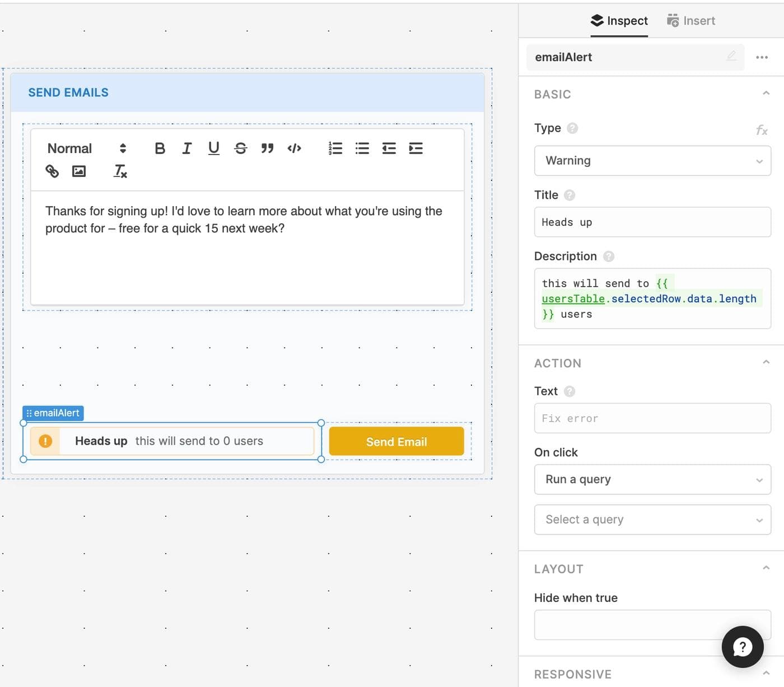
Task: Collapse the BASIC section
Action: [x=766, y=94]
